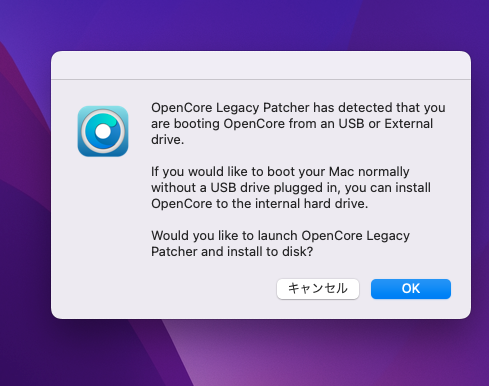Click the line "OpenCore Legacy Patcher has detected that you"
Image resolution: width=489 pixels, height=386 pixels.
coord(298,108)
